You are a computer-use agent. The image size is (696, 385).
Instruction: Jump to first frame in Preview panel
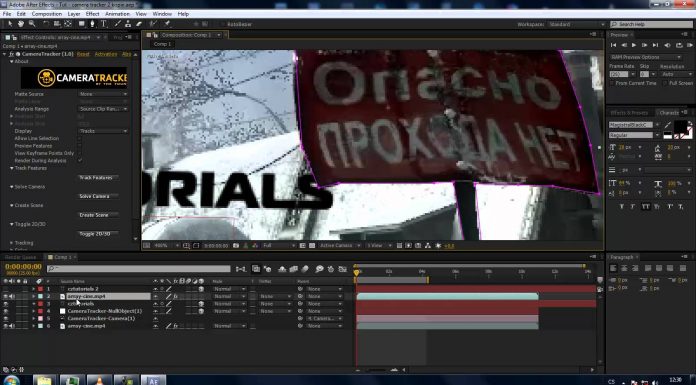(x=613, y=45)
